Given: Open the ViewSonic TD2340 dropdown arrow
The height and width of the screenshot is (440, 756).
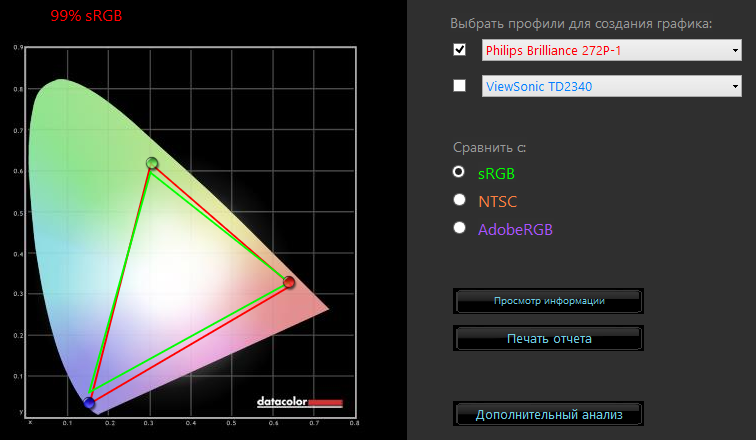Looking at the screenshot, I should point(735,87).
